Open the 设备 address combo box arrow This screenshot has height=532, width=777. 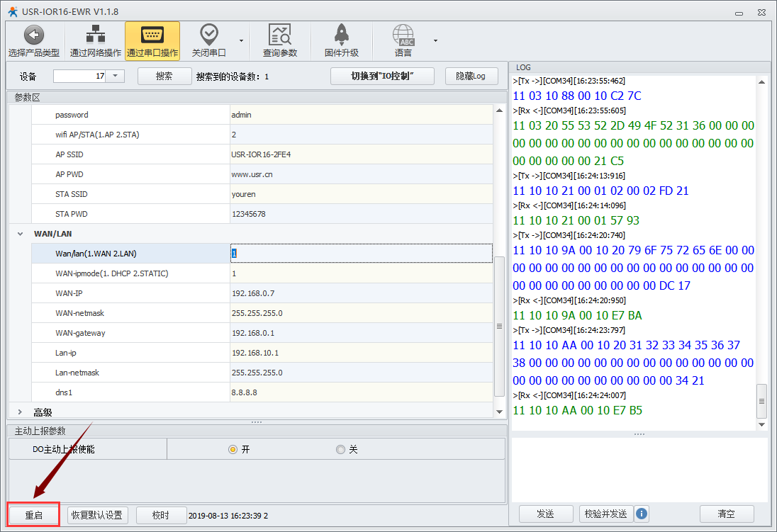click(x=115, y=76)
